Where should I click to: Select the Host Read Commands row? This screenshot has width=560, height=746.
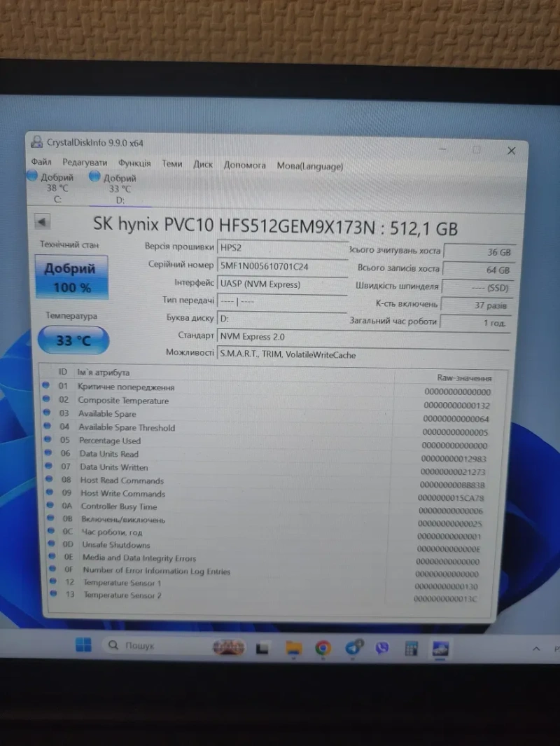click(266, 482)
